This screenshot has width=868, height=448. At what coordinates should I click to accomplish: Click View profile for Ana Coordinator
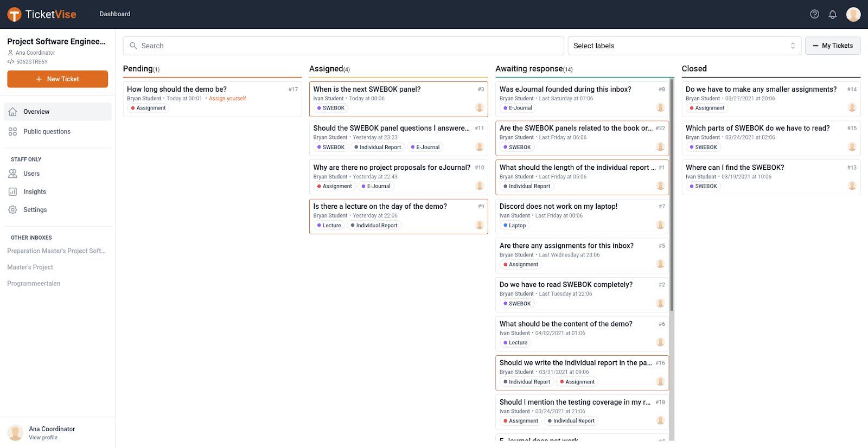43,438
